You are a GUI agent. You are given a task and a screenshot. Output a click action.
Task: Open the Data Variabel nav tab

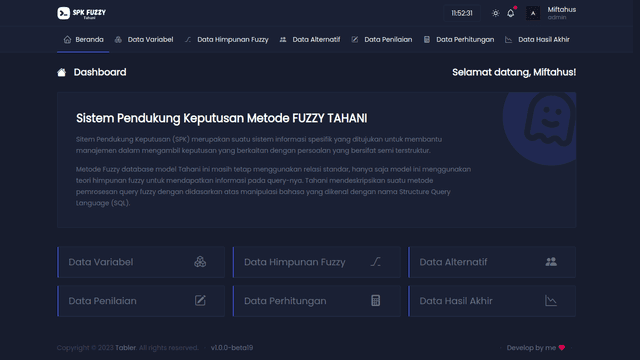click(144, 40)
